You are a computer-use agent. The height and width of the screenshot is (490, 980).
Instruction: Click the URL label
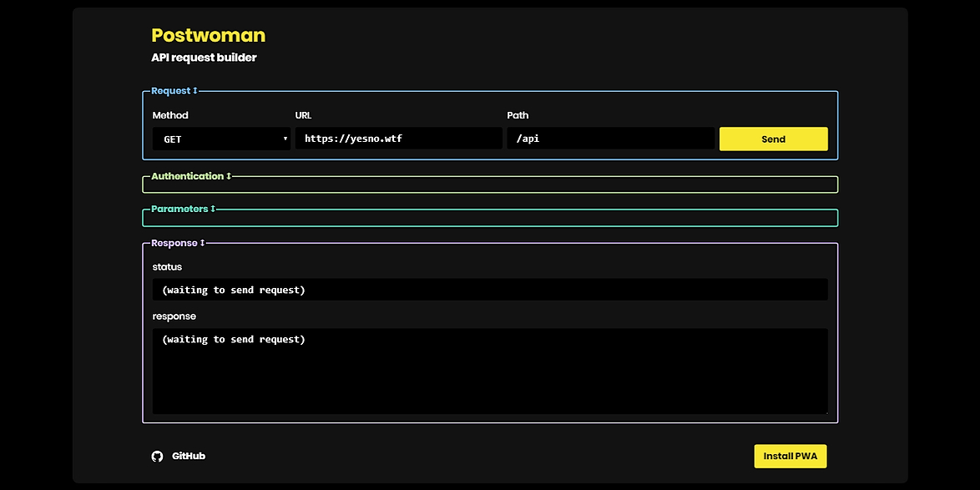pyautogui.click(x=303, y=115)
